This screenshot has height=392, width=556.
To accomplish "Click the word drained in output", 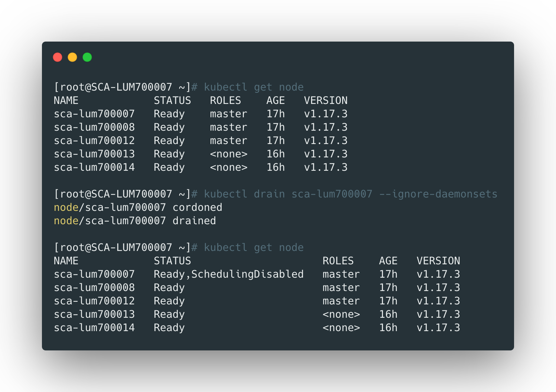I will (x=194, y=221).
